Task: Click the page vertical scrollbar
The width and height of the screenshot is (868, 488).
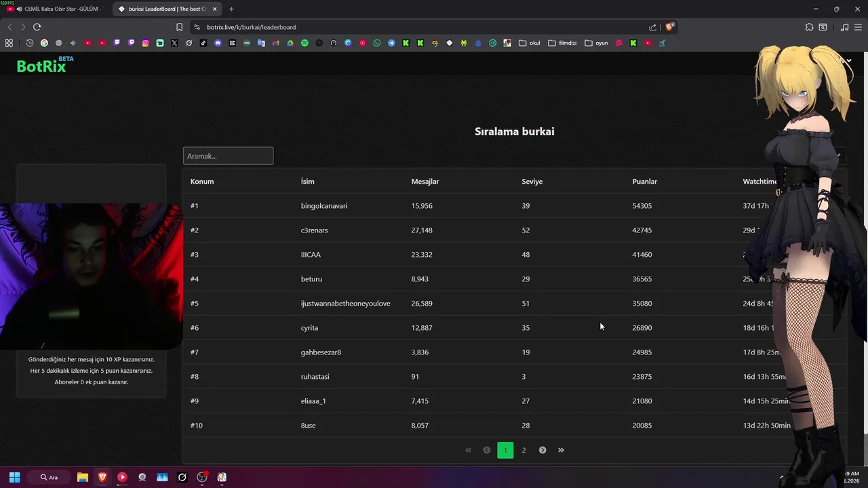Action: click(x=865, y=244)
